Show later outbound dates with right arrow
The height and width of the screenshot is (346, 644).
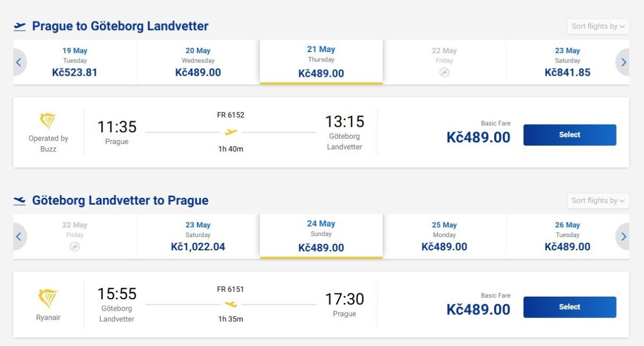(x=623, y=62)
